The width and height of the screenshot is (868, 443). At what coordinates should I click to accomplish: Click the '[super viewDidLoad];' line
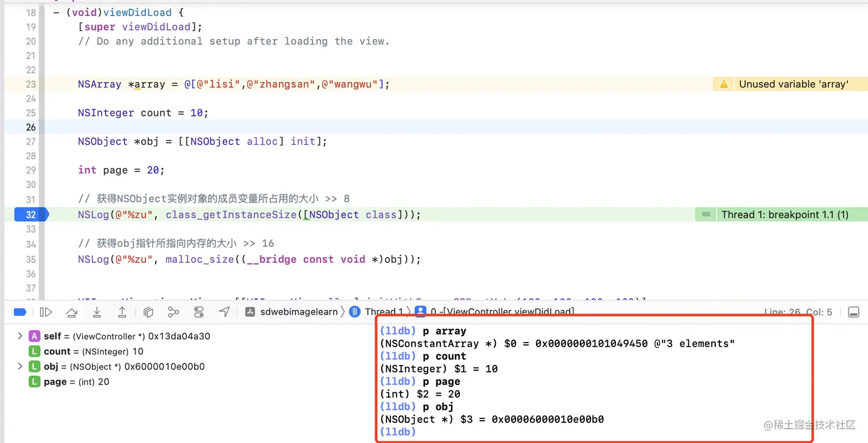click(x=140, y=27)
